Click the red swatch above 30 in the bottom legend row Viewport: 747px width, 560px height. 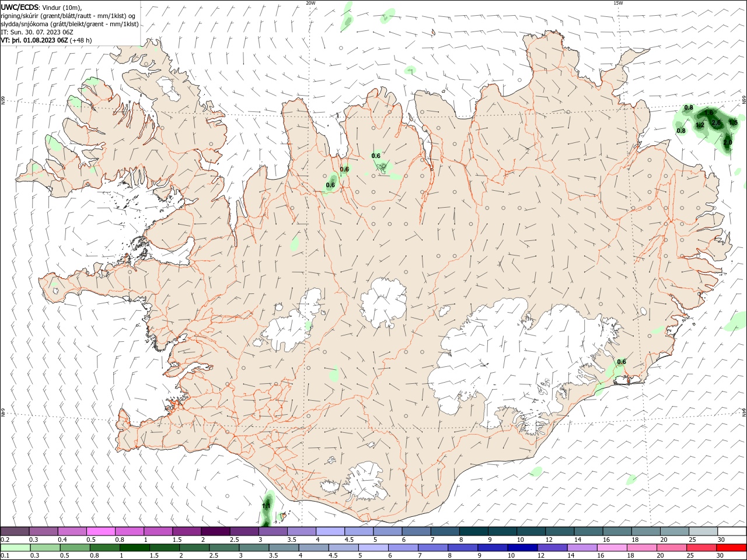tap(732, 548)
